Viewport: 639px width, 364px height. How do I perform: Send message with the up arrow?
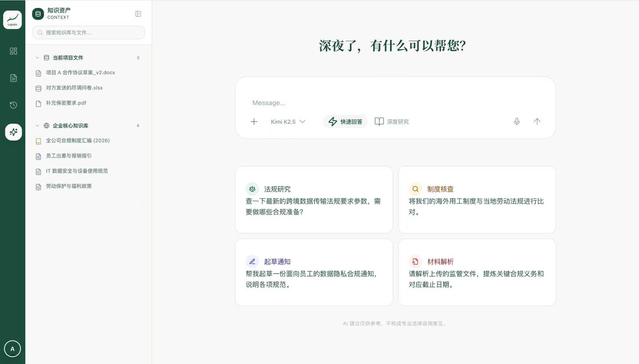537,121
